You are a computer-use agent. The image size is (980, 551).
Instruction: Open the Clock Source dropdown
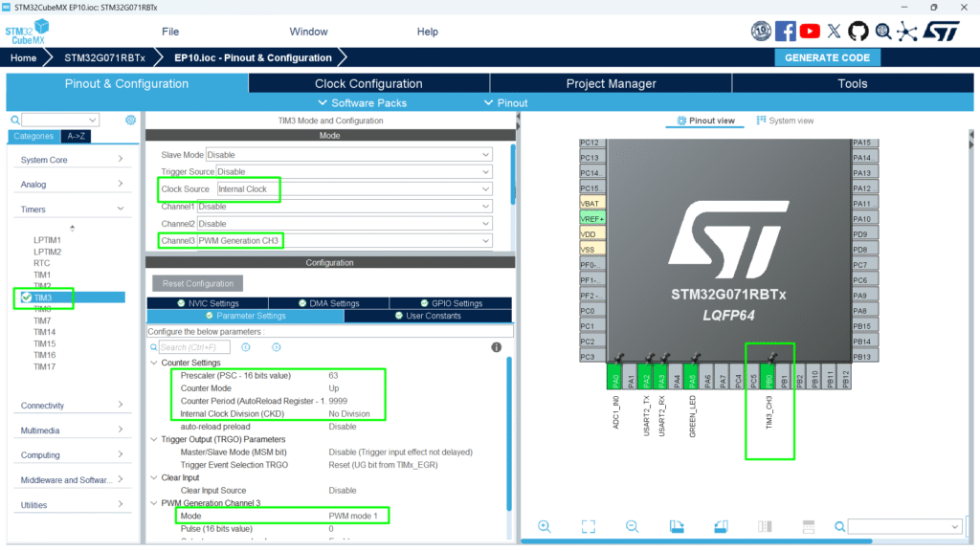tap(486, 189)
